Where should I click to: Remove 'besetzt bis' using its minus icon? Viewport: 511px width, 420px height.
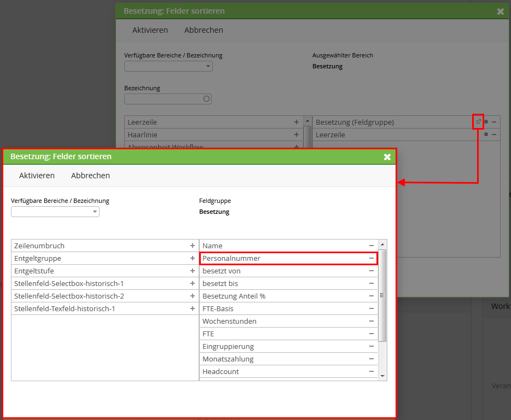click(371, 283)
